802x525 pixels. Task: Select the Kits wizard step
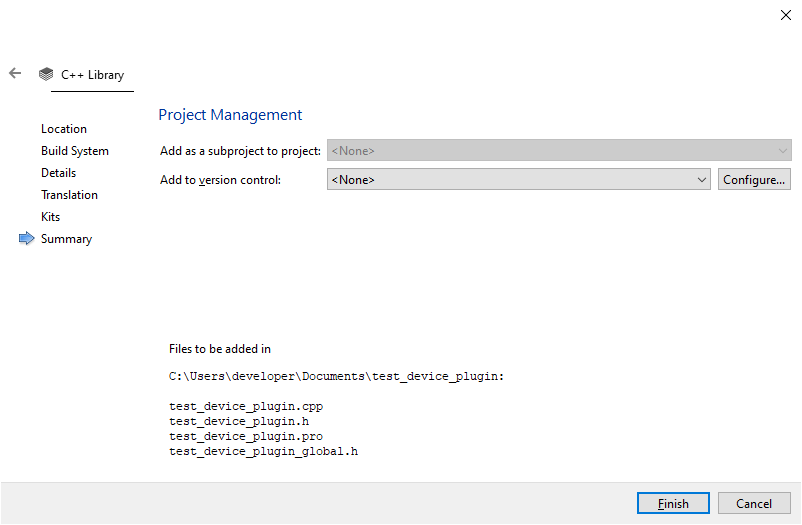(x=50, y=217)
